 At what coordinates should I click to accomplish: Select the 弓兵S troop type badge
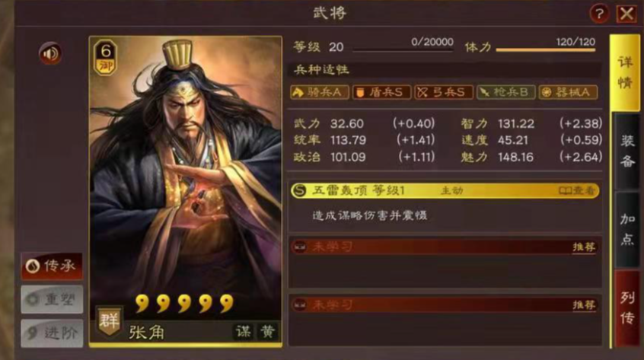pos(444,92)
